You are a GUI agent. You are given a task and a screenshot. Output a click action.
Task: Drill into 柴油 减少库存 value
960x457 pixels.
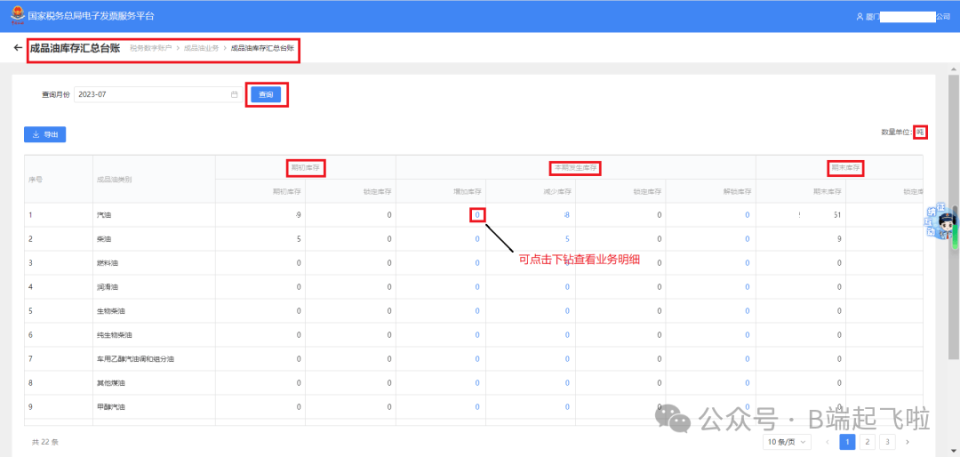pyautogui.click(x=568, y=239)
